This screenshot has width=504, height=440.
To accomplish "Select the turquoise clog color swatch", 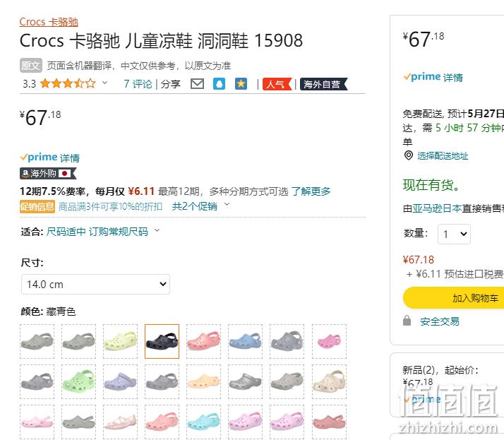I will (x=203, y=422).
